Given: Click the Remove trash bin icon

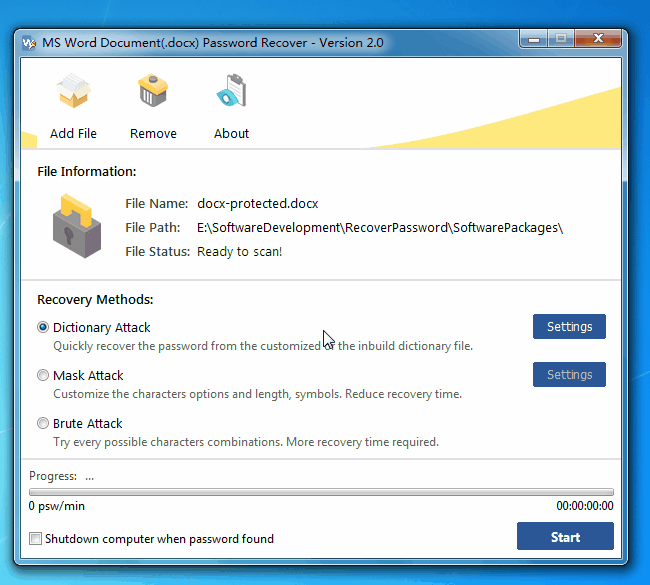Looking at the screenshot, I should pos(153,90).
